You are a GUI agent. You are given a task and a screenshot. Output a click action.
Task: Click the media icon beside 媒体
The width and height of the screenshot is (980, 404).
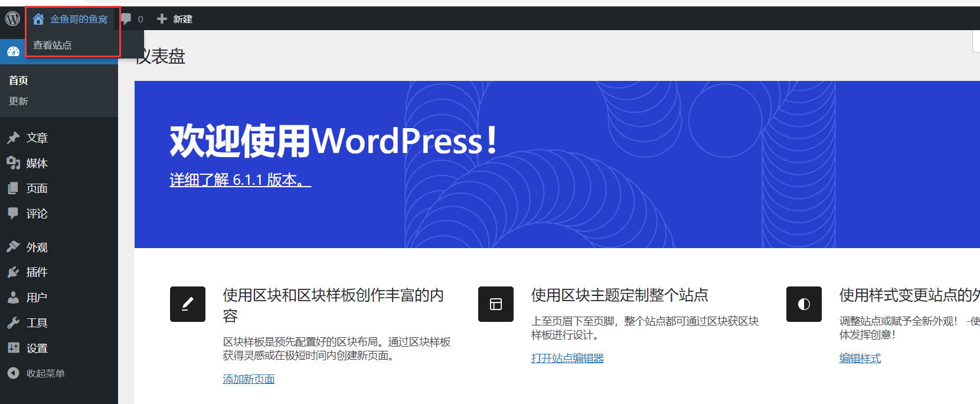pos(13,163)
